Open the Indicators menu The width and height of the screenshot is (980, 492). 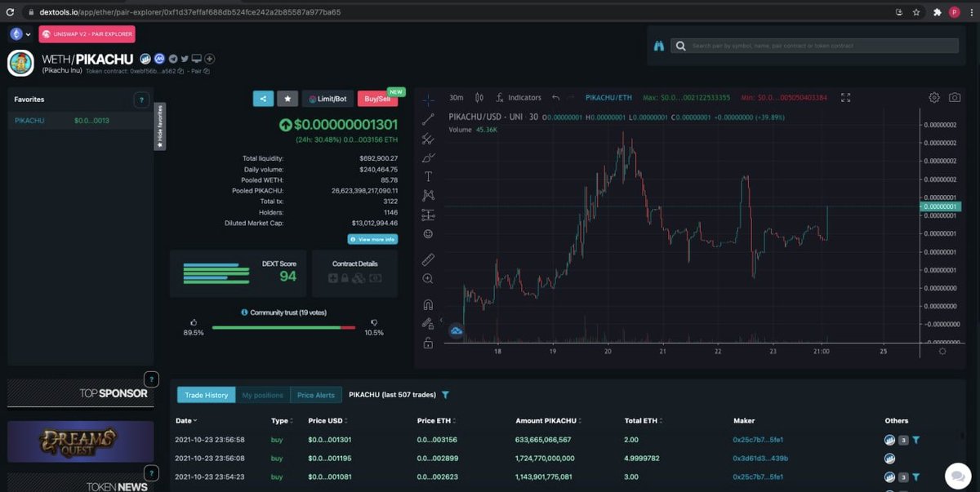point(519,98)
